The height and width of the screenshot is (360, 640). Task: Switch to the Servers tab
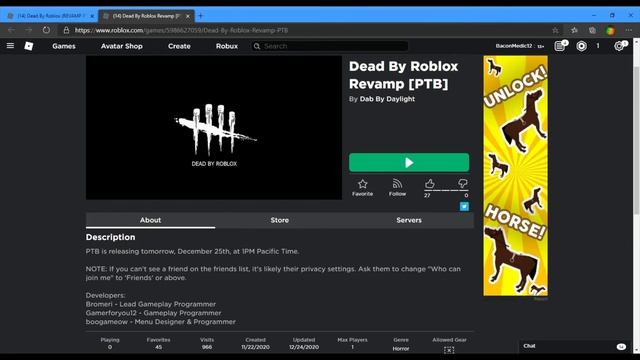[409, 220]
